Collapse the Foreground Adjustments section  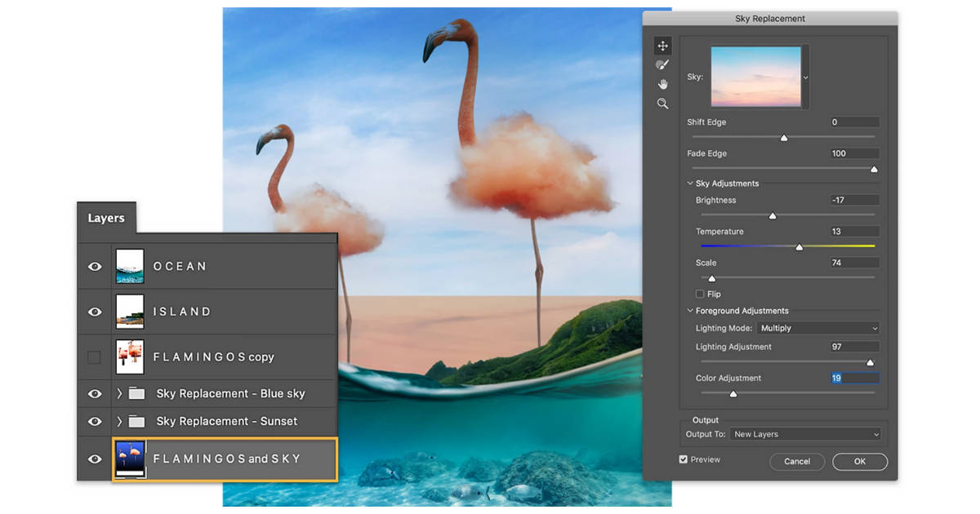(690, 311)
